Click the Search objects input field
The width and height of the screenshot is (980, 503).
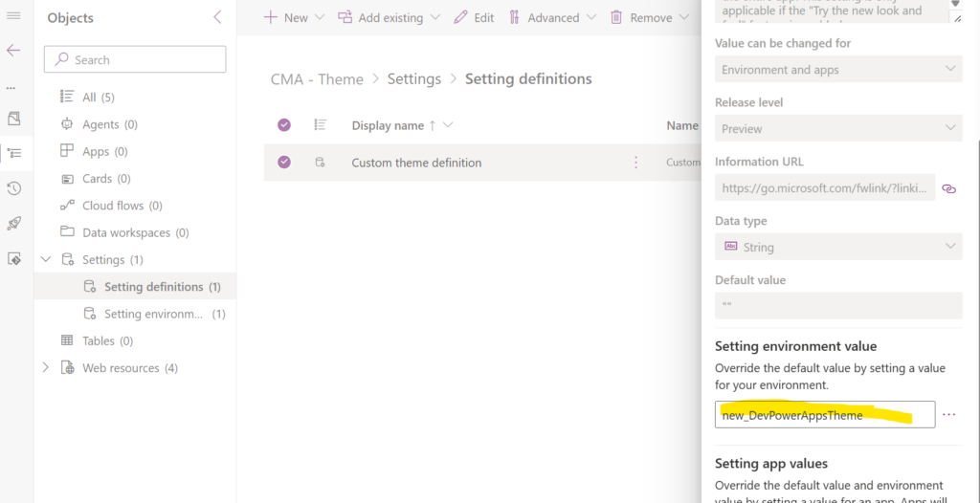point(135,59)
